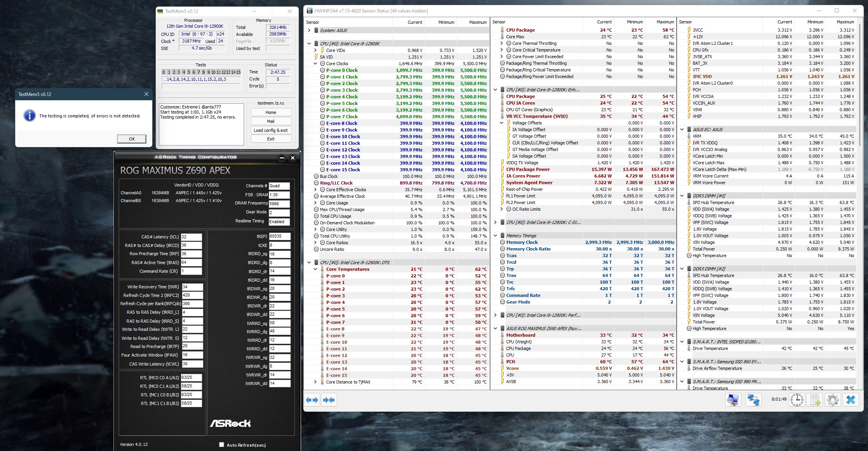Image resolution: width=868 pixels, height=451 pixels.
Task: Click the blue X close sensors icon
Action: pyautogui.click(x=851, y=400)
